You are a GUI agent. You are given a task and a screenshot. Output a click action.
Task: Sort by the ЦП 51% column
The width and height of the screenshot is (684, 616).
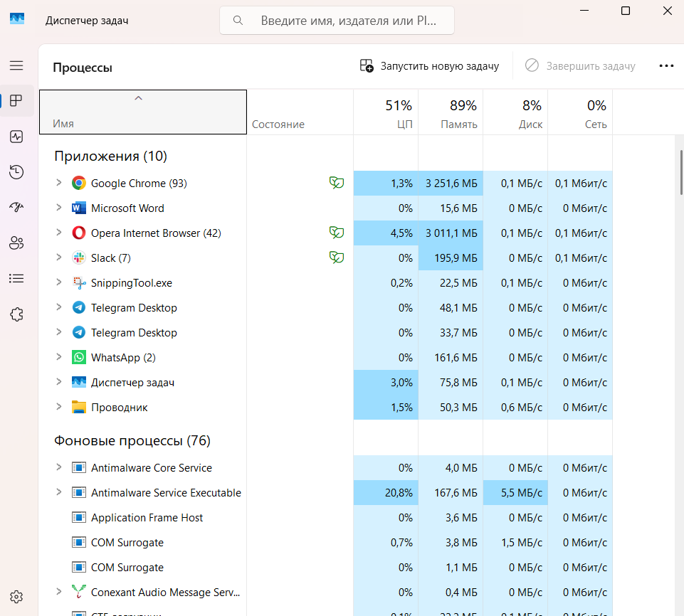click(x=386, y=112)
